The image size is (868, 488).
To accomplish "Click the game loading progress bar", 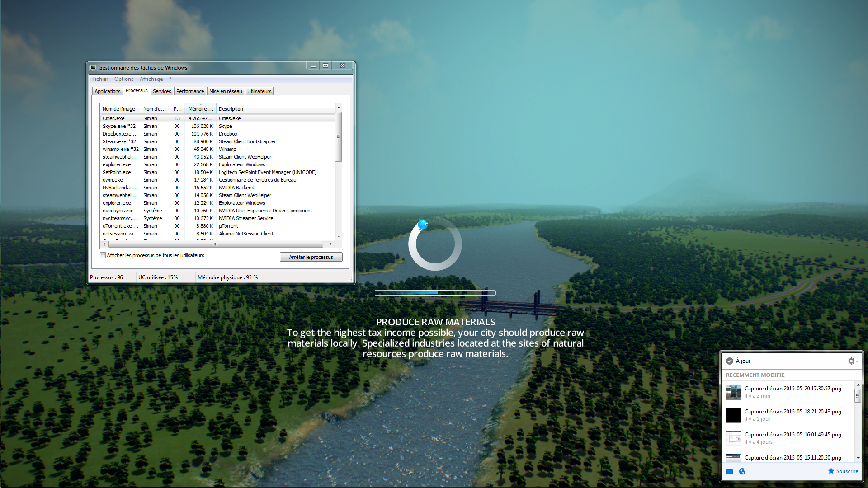I will click(x=435, y=293).
